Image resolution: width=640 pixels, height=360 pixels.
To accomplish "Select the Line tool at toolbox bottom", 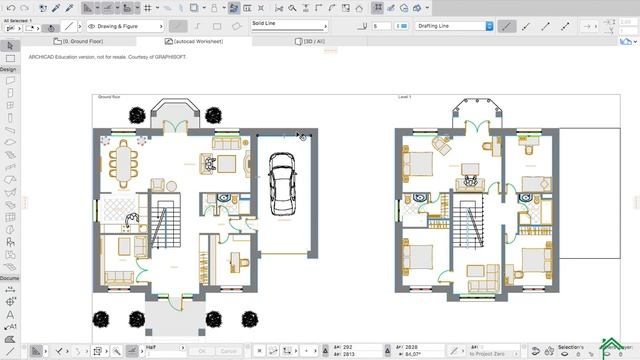I will pyautogui.click(x=10, y=351).
